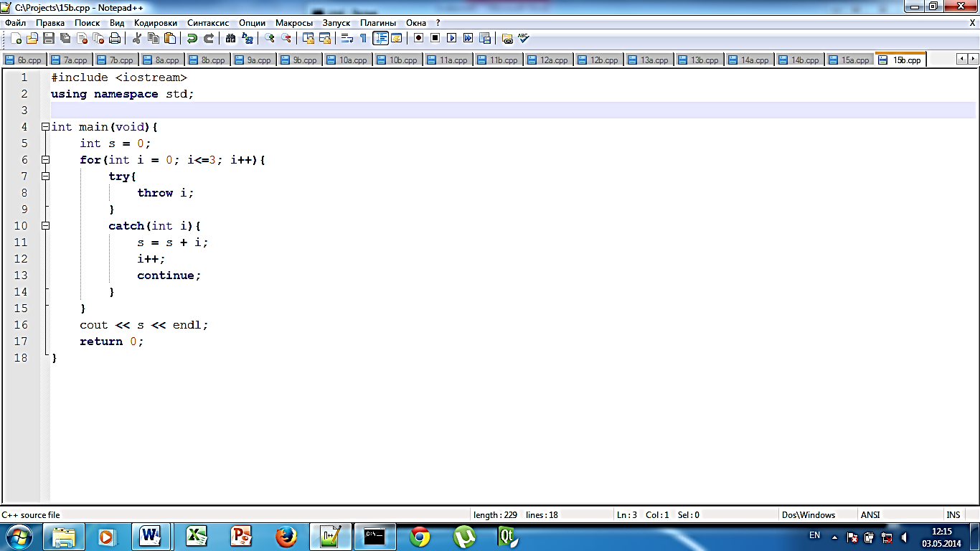Open the command prompt taskbar icon
This screenshot has height=551, width=980.
[x=374, y=536]
